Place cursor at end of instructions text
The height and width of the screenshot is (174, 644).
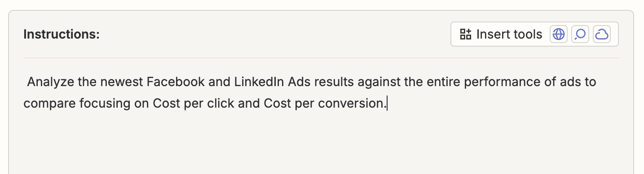pos(387,103)
